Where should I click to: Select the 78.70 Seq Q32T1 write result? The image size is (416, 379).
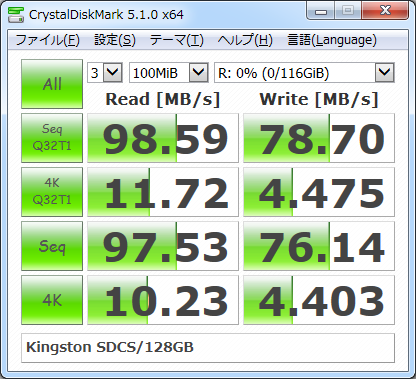tap(319, 138)
